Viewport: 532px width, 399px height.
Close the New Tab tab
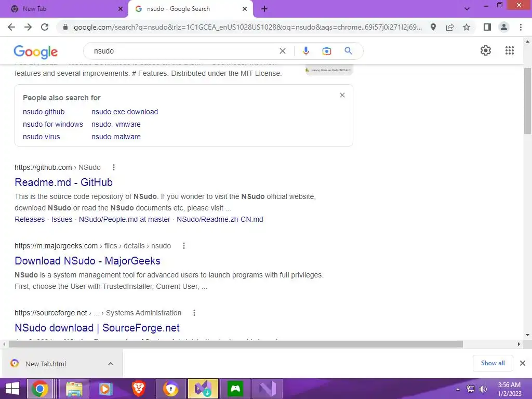click(x=121, y=9)
